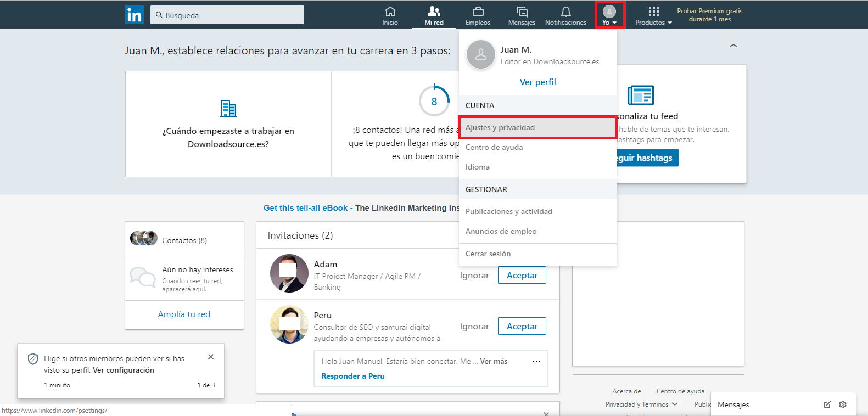Image resolution: width=868 pixels, height=416 pixels.
Task: Open the three-dots options on Peru's message
Action: (x=536, y=361)
